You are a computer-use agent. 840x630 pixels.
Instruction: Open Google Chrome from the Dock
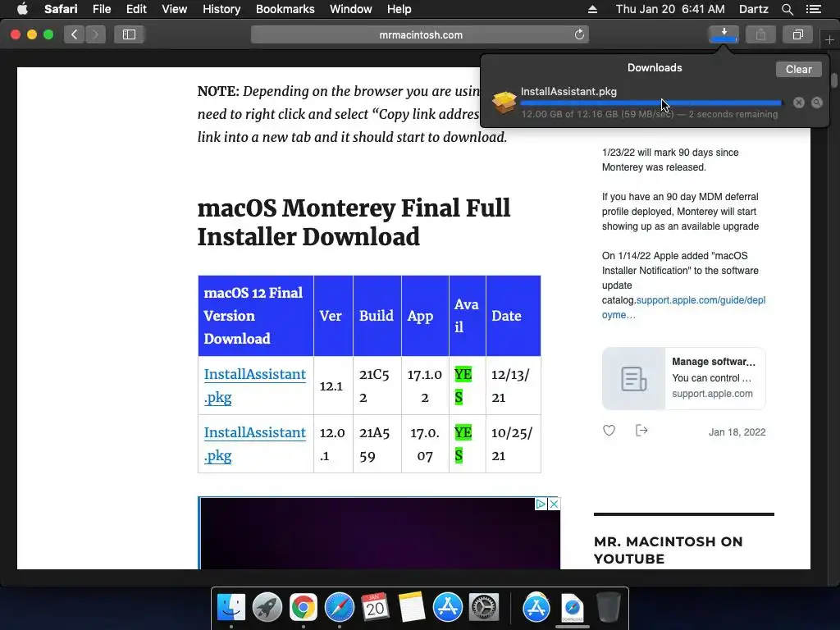(x=304, y=608)
